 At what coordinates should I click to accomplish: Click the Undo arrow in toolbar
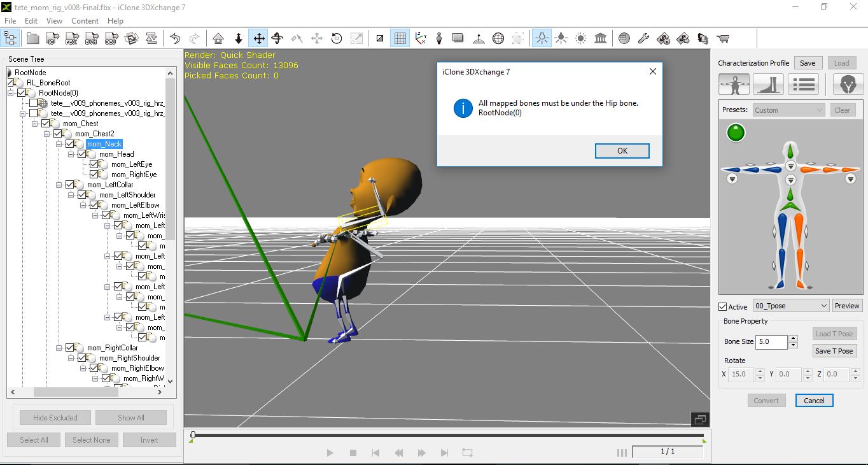pyautogui.click(x=175, y=39)
